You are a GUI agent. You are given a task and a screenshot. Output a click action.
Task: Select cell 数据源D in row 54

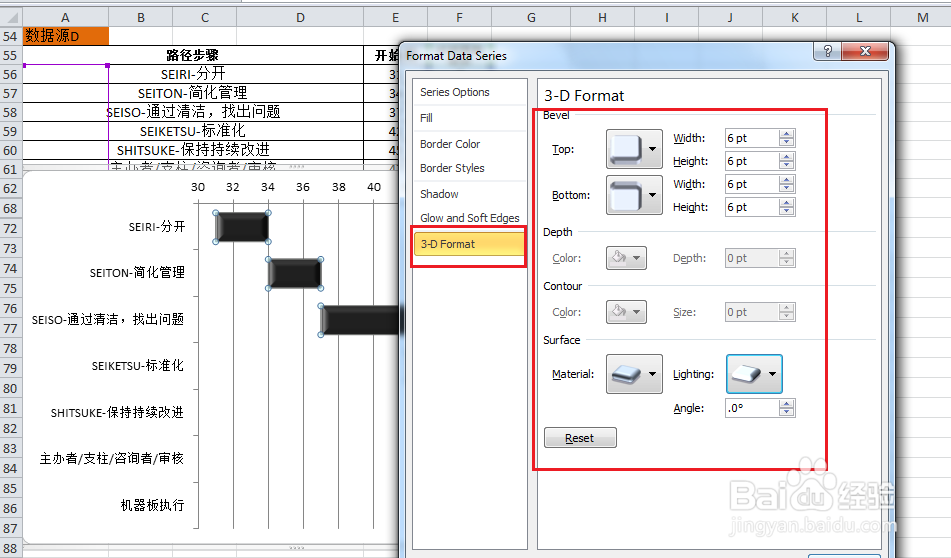[x=66, y=36]
